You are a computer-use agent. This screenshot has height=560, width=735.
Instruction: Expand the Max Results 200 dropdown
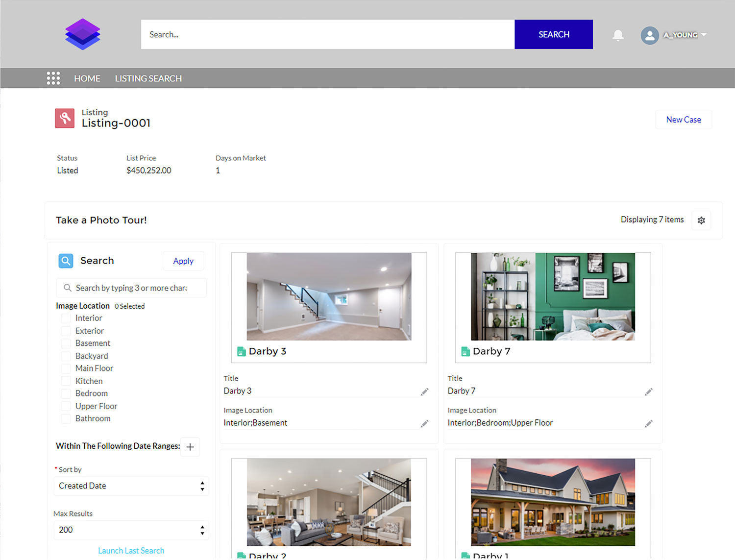131,530
